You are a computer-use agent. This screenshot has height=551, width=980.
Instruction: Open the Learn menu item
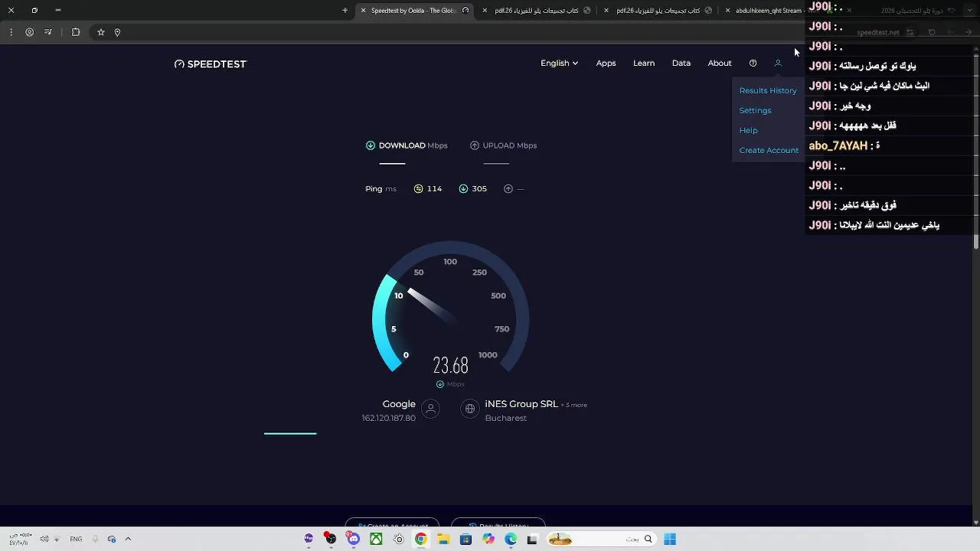click(644, 64)
